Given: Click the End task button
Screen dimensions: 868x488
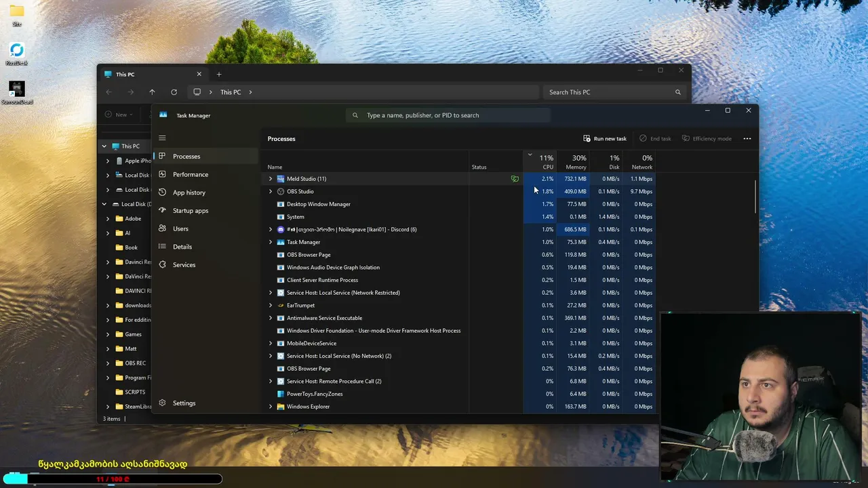Looking at the screenshot, I should tap(655, 138).
